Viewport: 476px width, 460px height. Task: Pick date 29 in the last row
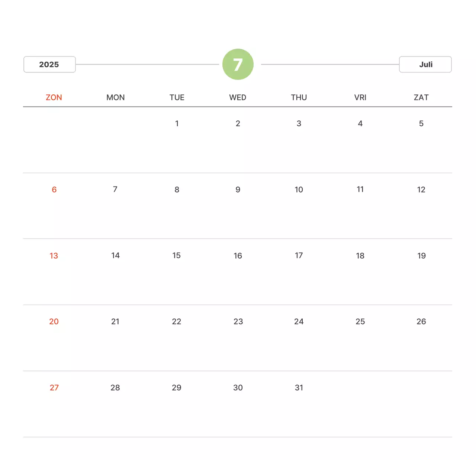coord(177,388)
